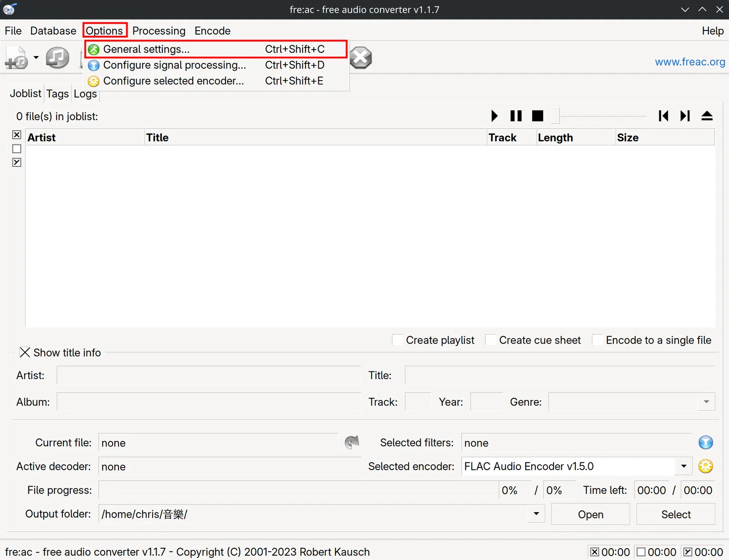729x560 pixels.
Task: Expand the Genre dropdown
Action: [706, 402]
